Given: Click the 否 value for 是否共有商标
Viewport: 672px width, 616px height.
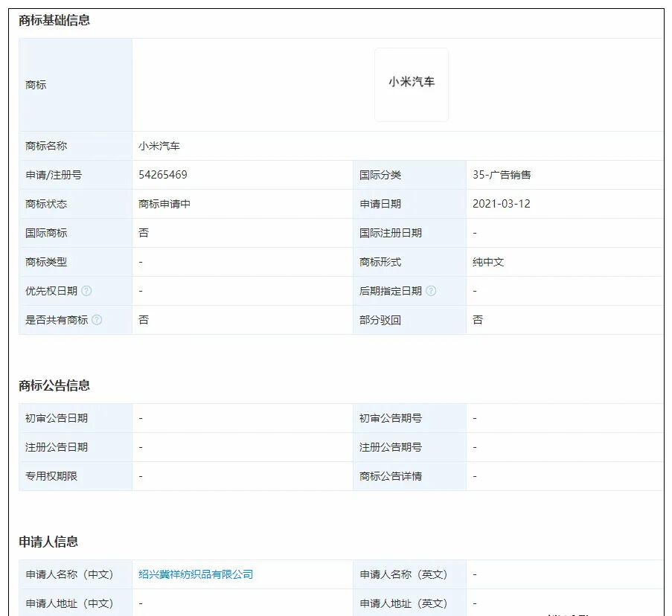Looking at the screenshot, I should (144, 320).
